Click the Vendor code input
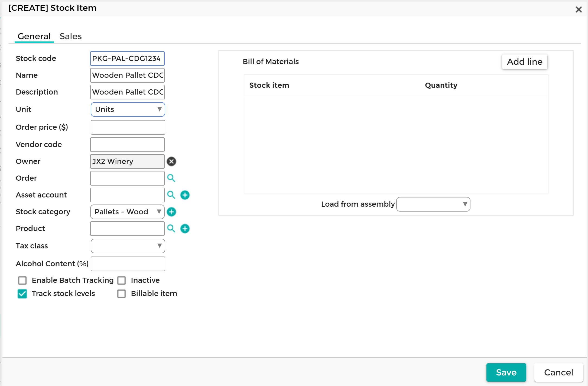 click(x=127, y=145)
